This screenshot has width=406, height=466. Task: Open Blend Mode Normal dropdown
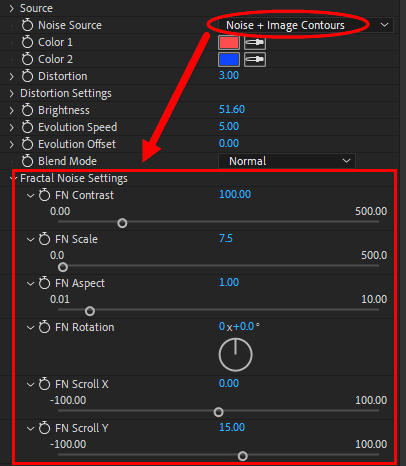[287, 161]
